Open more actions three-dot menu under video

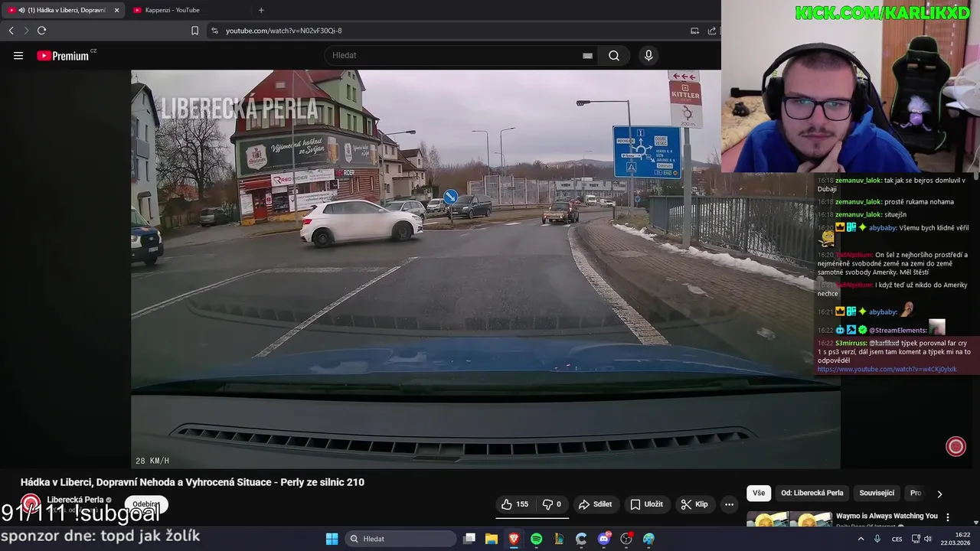tap(729, 504)
